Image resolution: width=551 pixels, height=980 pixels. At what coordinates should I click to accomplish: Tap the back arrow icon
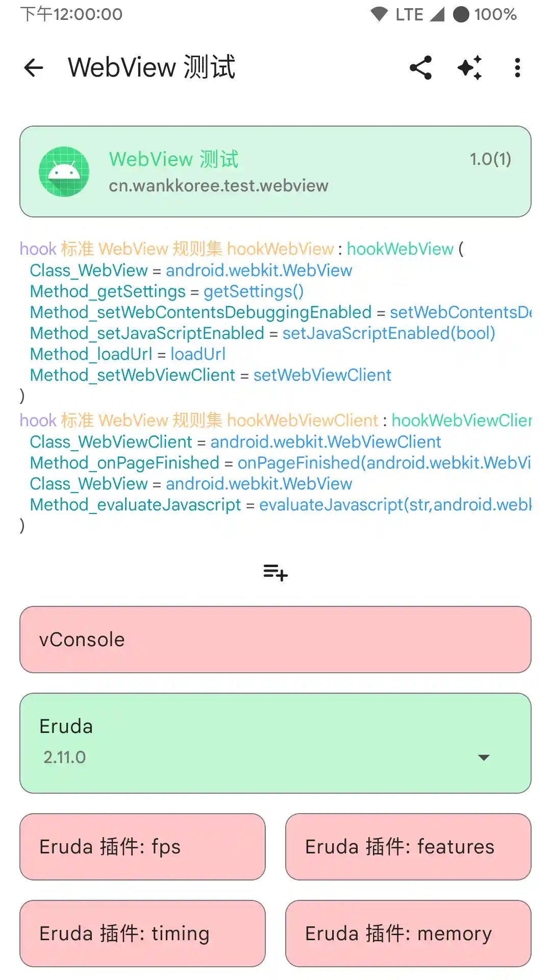pyautogui.click(x=34, y=67)
